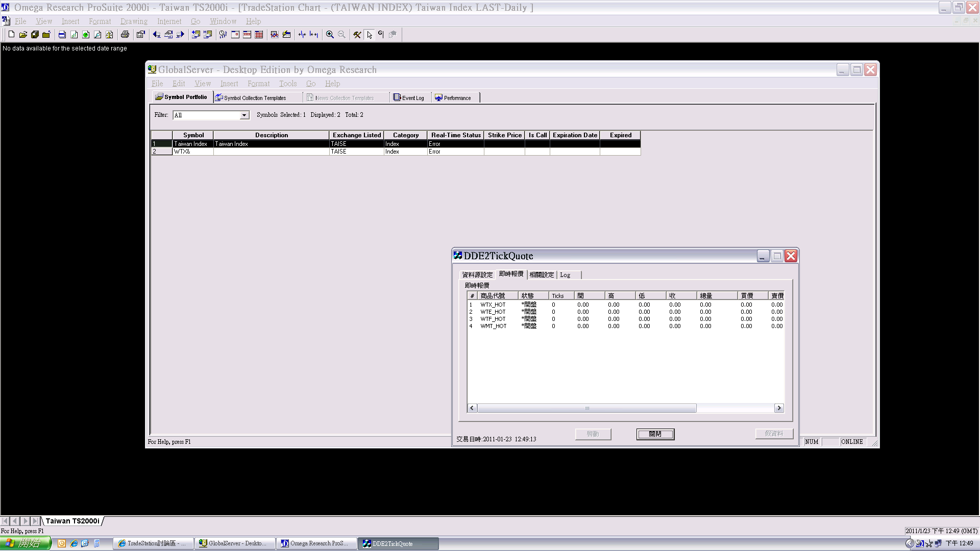Click the Save all toolbar icon
The image size is (980, 551).
(35, 35)
